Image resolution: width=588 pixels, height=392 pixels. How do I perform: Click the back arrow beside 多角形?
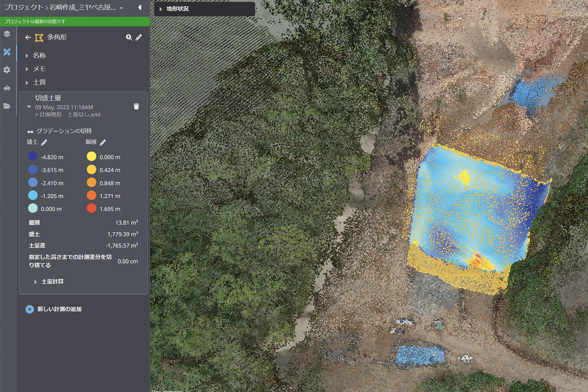[28, 38]
